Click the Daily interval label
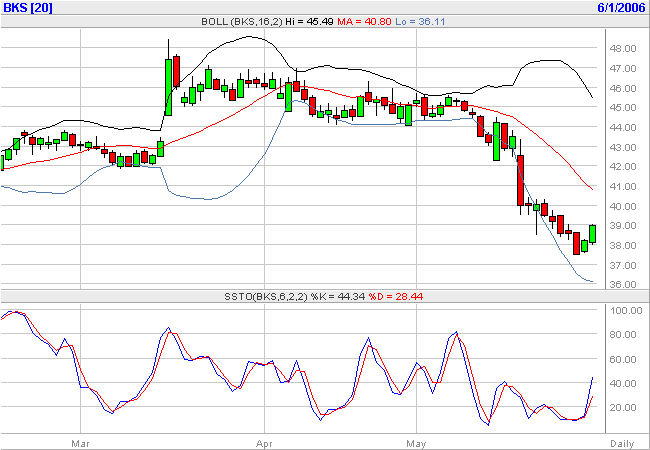This screenshot has width=650, height=450. click(x=622, y=444)
